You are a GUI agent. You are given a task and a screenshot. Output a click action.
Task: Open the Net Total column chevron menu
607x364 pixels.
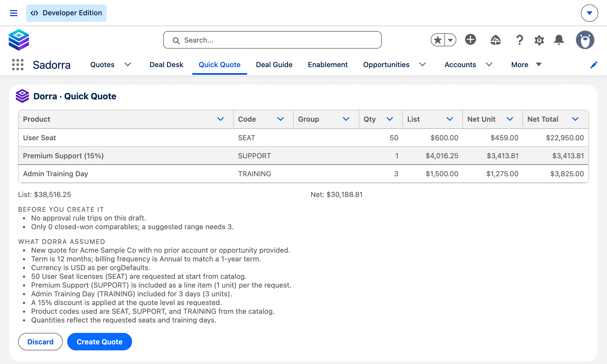[x=575, y=119]
